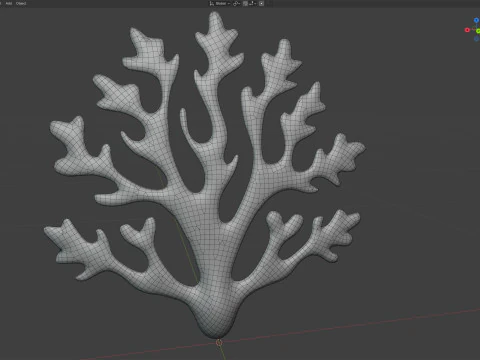Click the dim blue negative Z axis on gizmo
The image size is (480, 360).
(476, 39)
